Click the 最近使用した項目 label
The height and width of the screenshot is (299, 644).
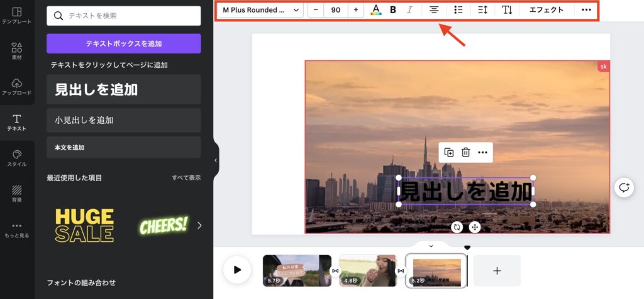74,178
